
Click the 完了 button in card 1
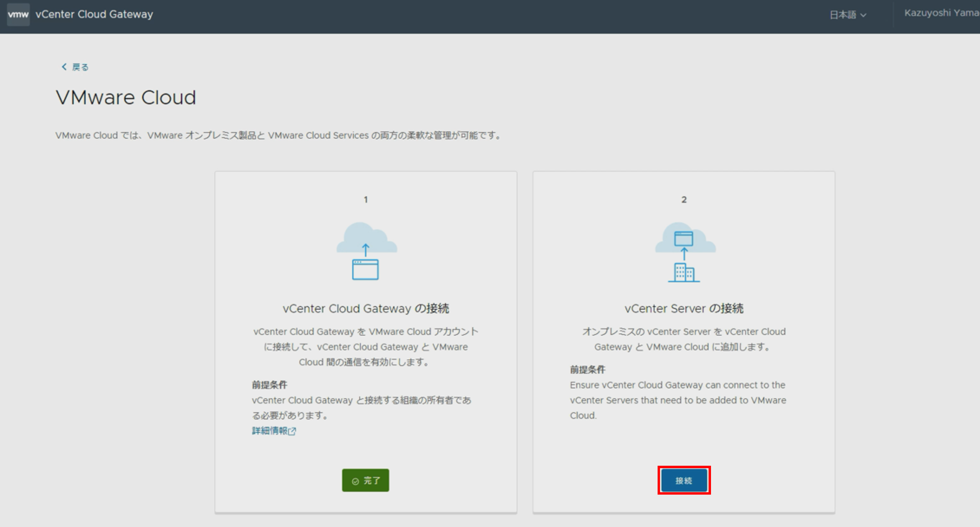(365, 480)
